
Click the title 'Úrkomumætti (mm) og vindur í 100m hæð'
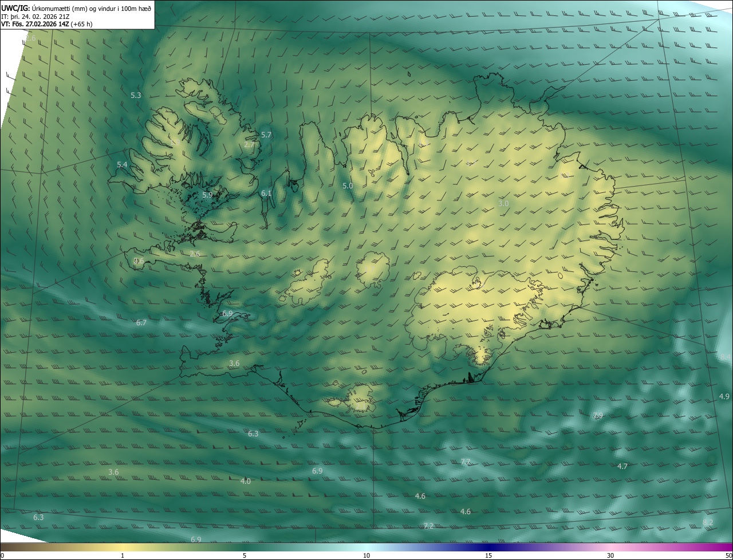(91, 8)
